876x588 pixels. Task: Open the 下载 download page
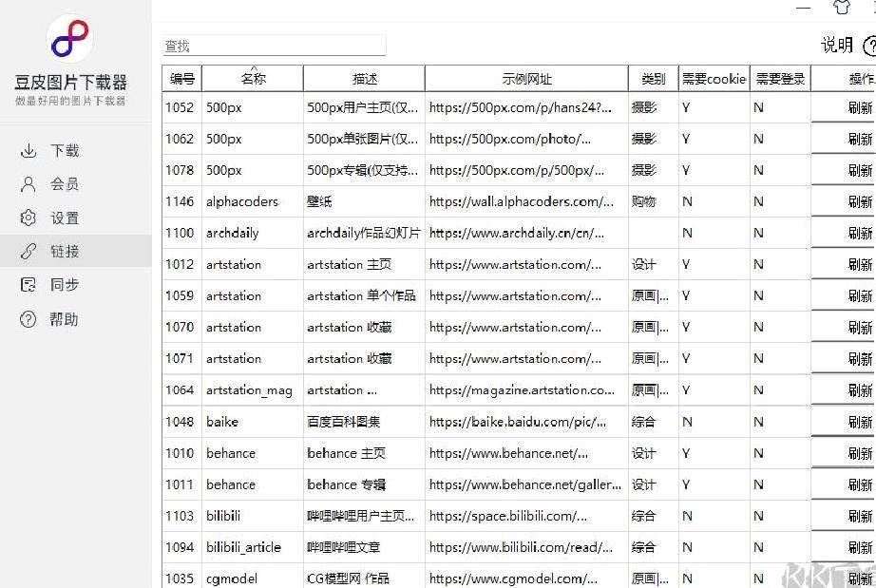point(75,151)
